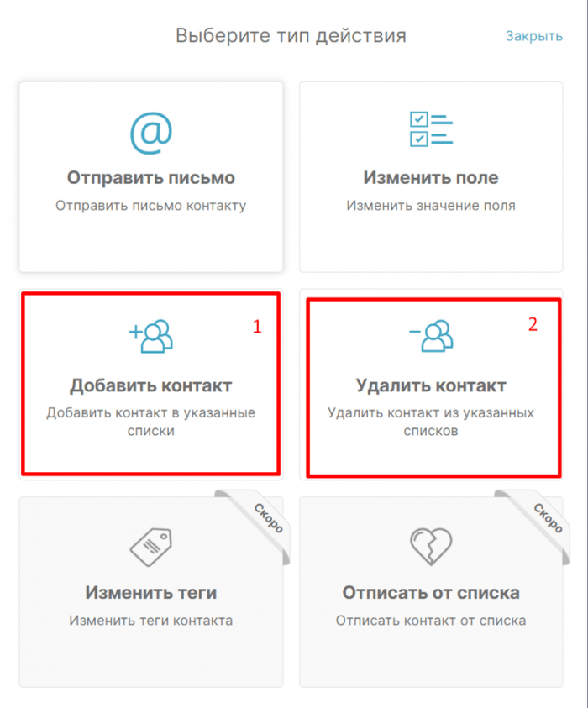588x708 pixels.
Task: Click the remove contact people icon
Action: [431, 336]
